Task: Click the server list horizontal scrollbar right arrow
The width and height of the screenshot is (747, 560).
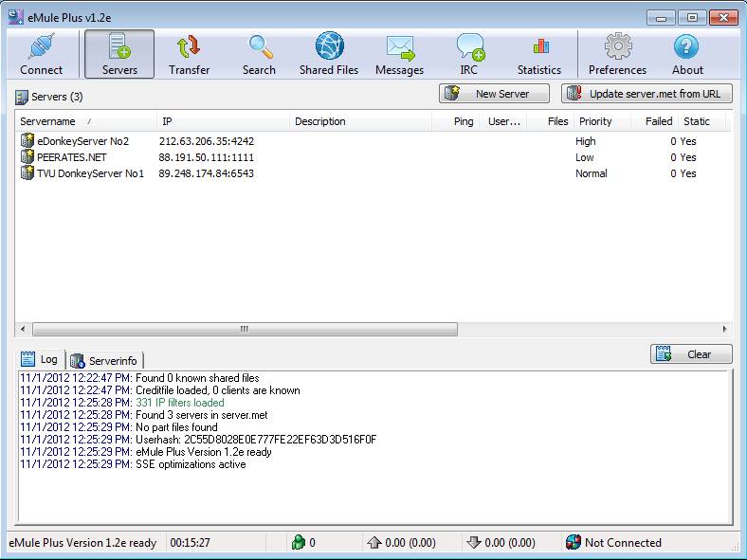Action: (725, 329)
